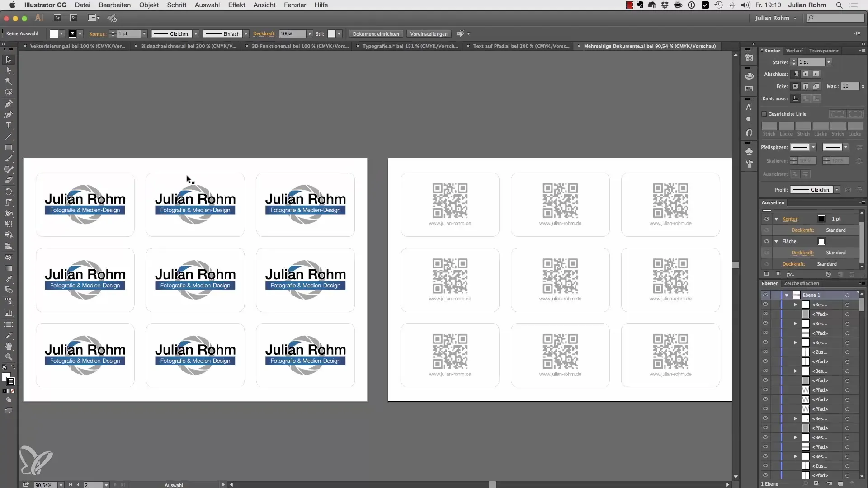
Task: Select the Rotate tool
Action: (x=8, y=192)
